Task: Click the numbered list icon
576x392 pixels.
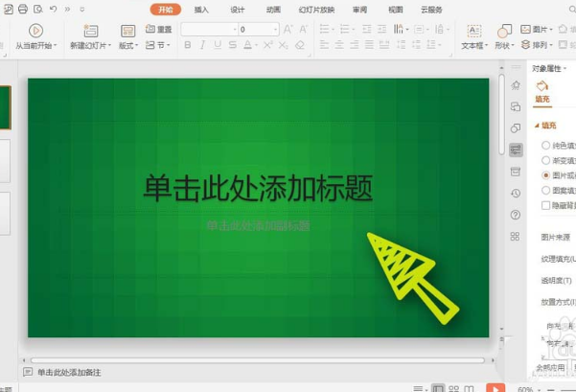Action: 345,29
